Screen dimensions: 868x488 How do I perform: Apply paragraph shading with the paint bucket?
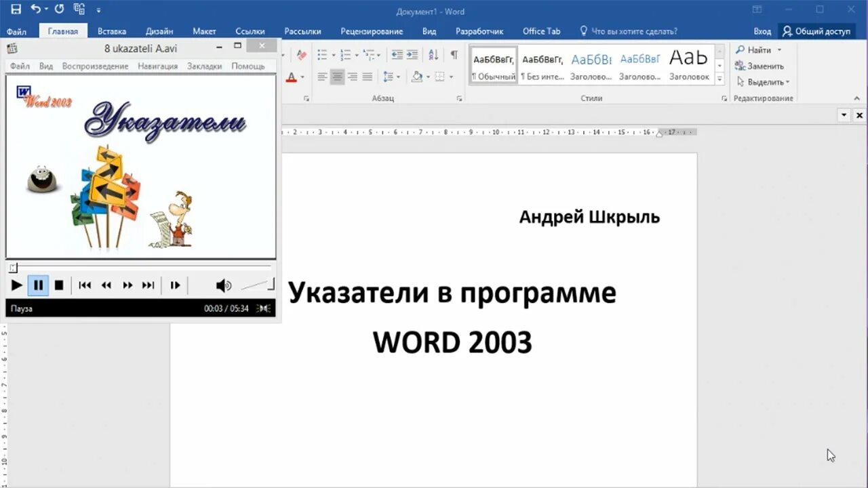(417, 77)
